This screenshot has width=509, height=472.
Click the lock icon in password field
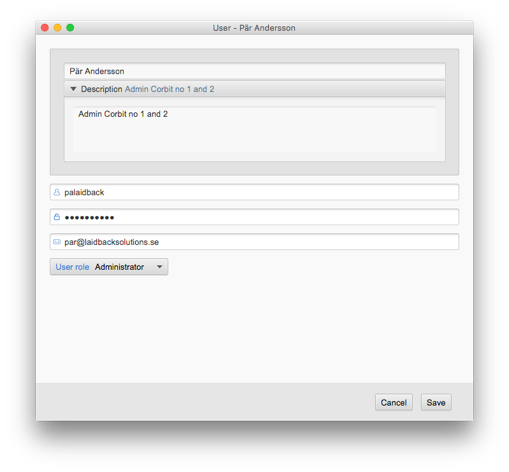click(57, 217)
